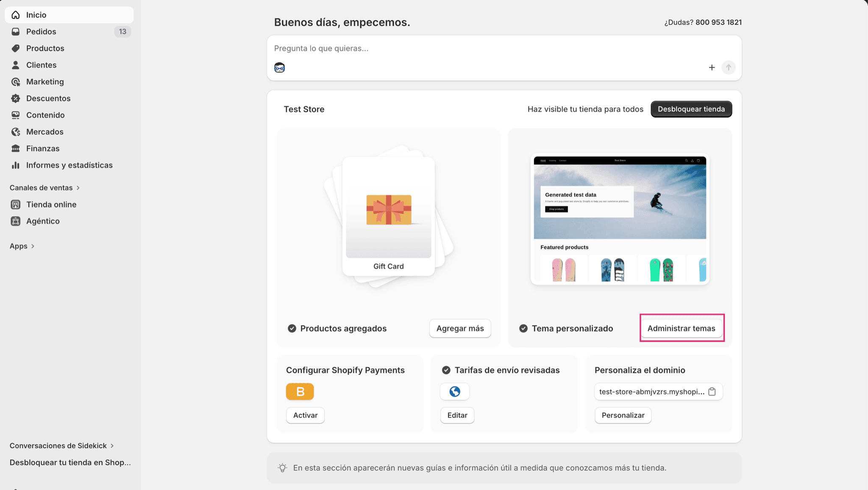The height and width of the screenshot is (490, 868).
Task: Click the Administrar temas button
Action: point(681,328)
